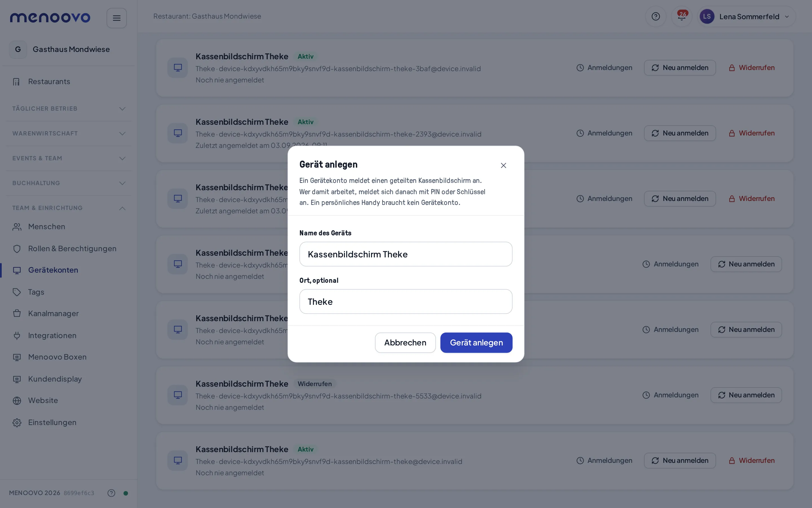The width and height of the screenshot is (812, 508).
Task: Click Neu anmelden for device ending 3baf
Action: 680,68
